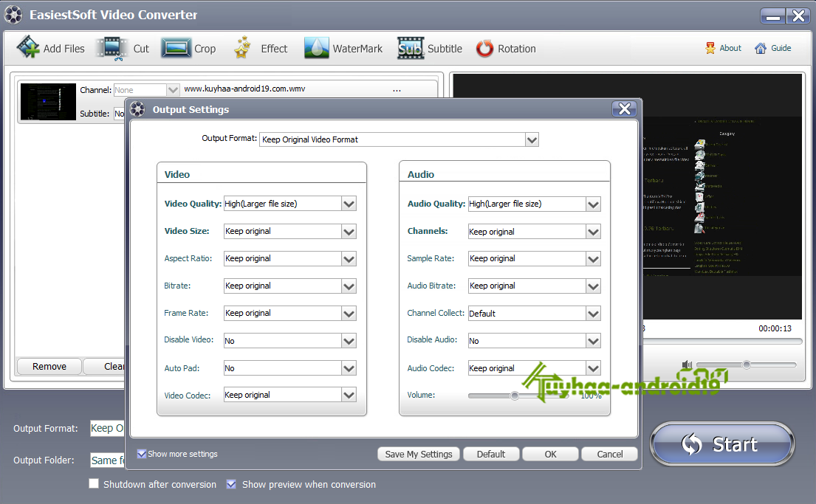This screenshot has height=504, width=816.
Task: Click the Add Files icon
Action: pos(28,47)
